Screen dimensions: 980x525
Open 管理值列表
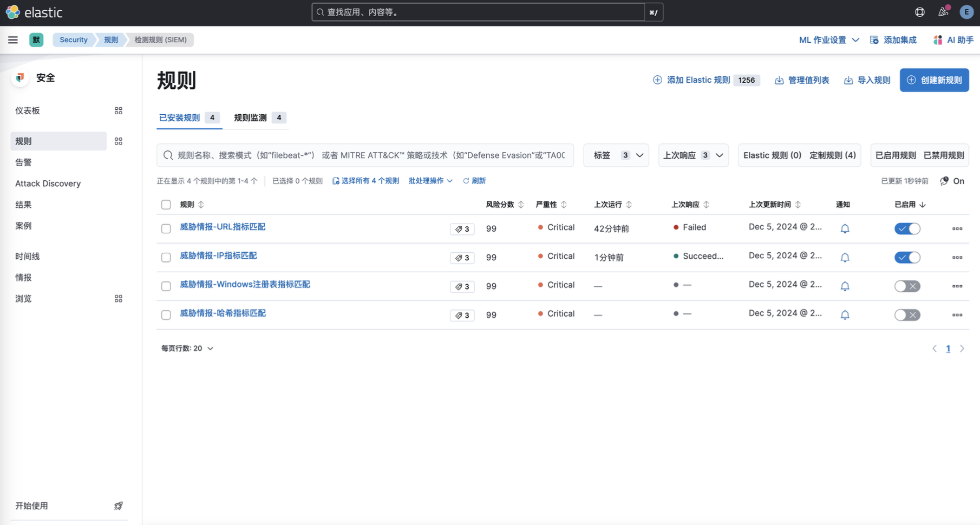(x=802, y=80)
